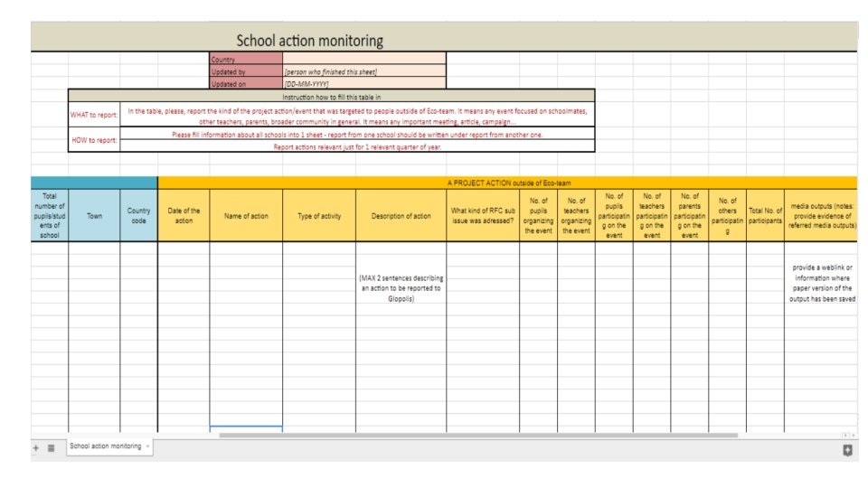Select the Total number of pupils/students header
868x488 pixels.
tap(49, 215)
